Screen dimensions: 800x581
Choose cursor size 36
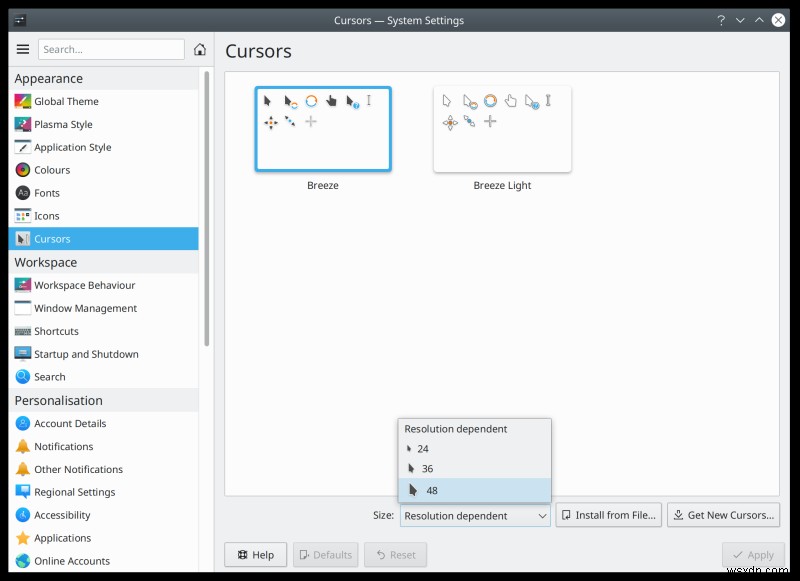coord(474,469)
